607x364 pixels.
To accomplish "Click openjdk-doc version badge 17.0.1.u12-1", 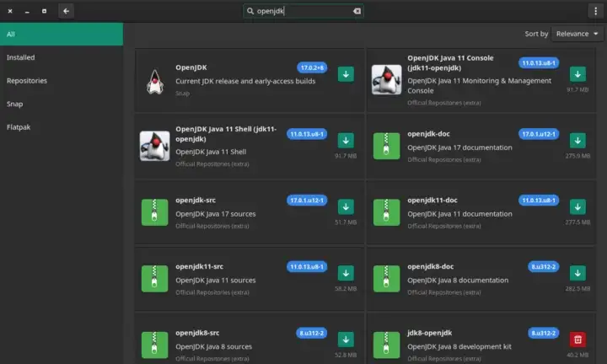I will coord(539,134).
